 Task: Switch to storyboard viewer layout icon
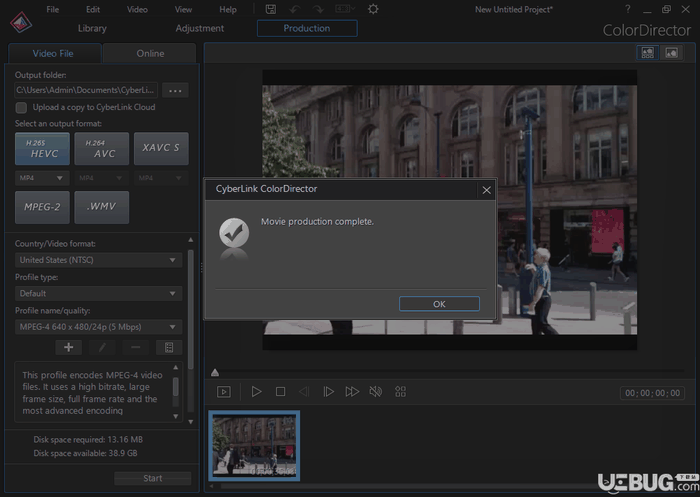[647, 53]
